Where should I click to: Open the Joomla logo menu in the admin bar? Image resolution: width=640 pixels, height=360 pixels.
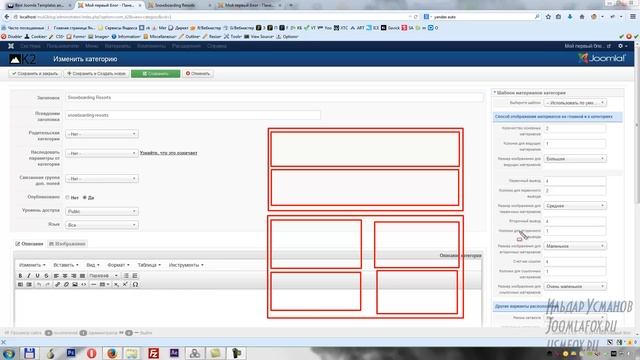[x=11, y=46]
